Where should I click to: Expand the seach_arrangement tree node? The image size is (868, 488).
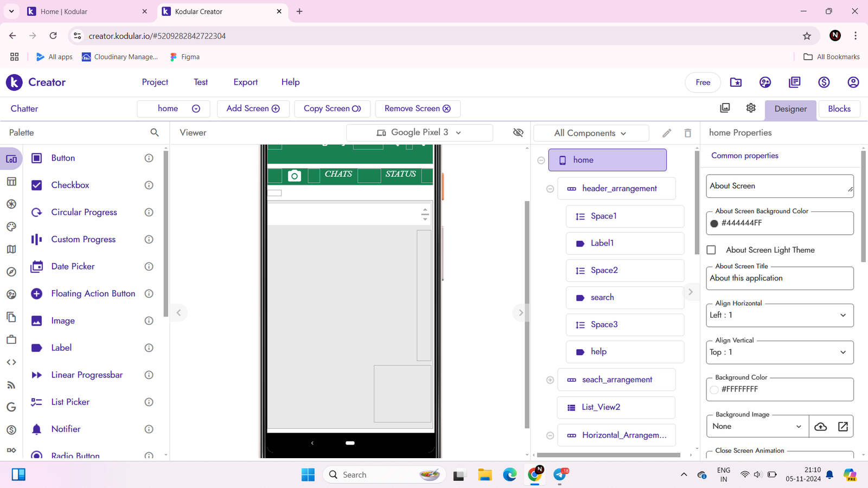[550, 380]
